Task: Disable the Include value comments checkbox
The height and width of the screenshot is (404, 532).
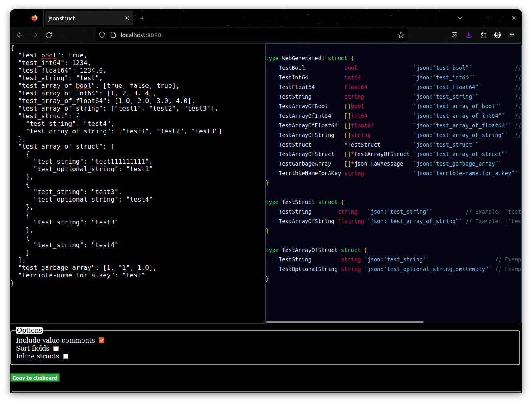Action: tap(102, 340)
